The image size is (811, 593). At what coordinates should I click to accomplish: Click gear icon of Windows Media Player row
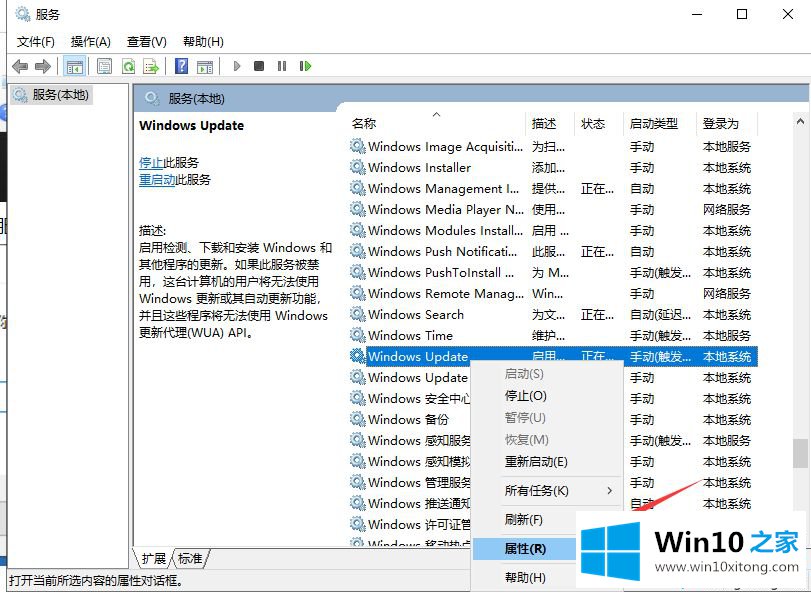tap(357, 209)
